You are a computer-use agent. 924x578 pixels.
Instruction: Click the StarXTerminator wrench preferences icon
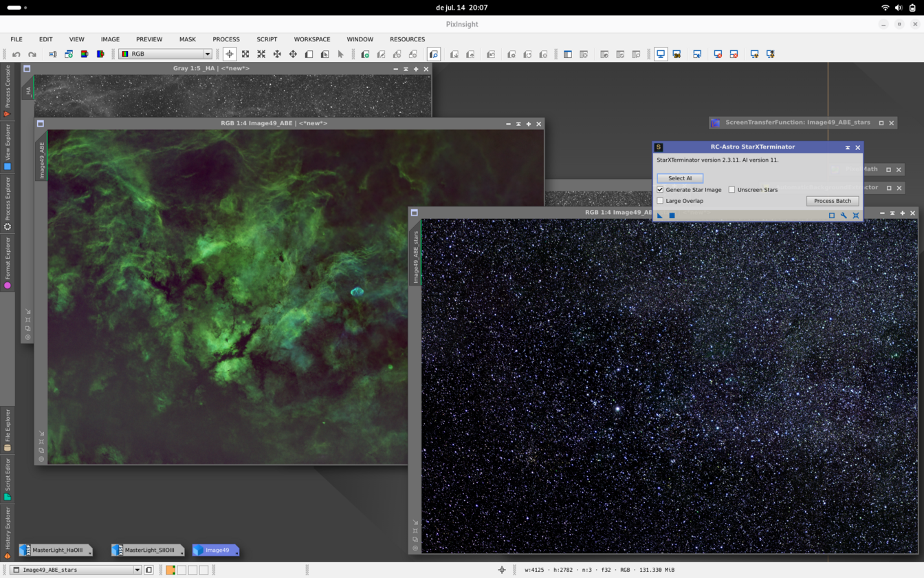point(844,215)
